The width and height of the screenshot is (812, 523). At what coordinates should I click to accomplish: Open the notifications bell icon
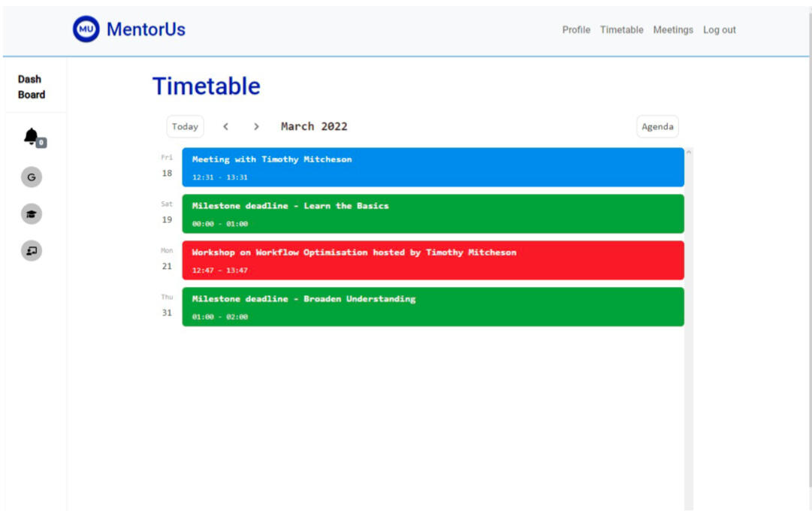click(31, 136)
